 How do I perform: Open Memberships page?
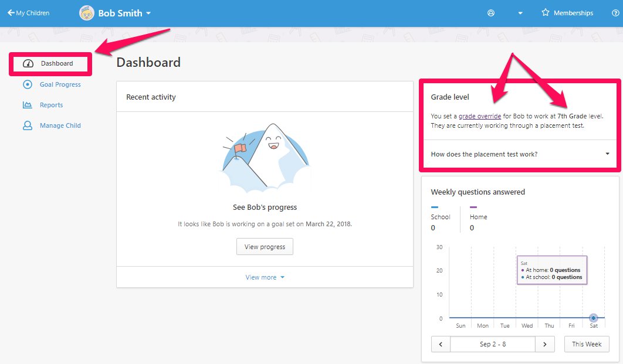(567, 13)
